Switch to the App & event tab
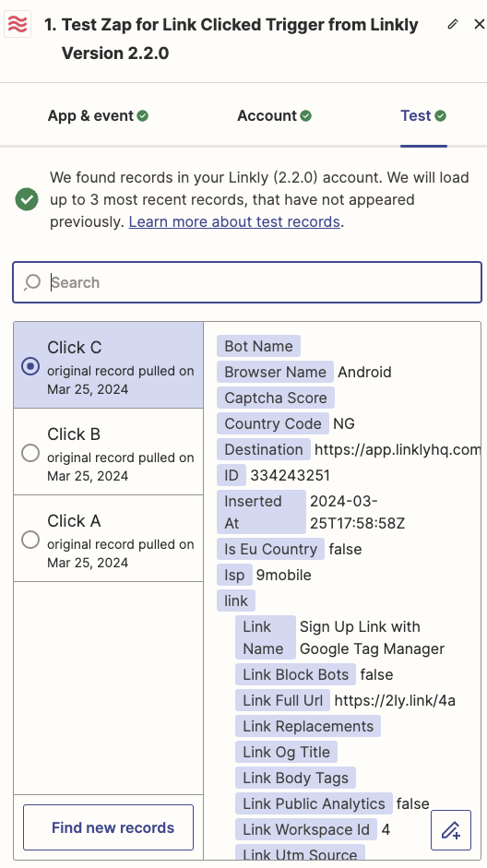The image size is (487, 868). pos(98,115)
